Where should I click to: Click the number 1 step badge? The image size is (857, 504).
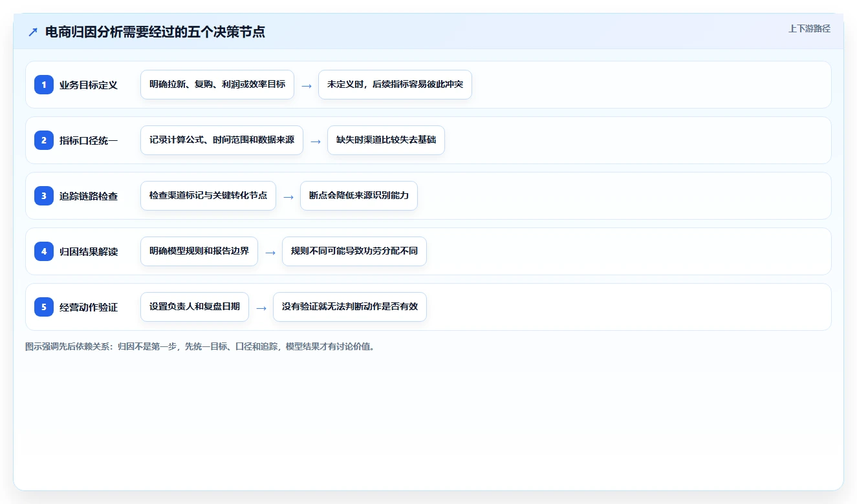(x=44, y=85)
